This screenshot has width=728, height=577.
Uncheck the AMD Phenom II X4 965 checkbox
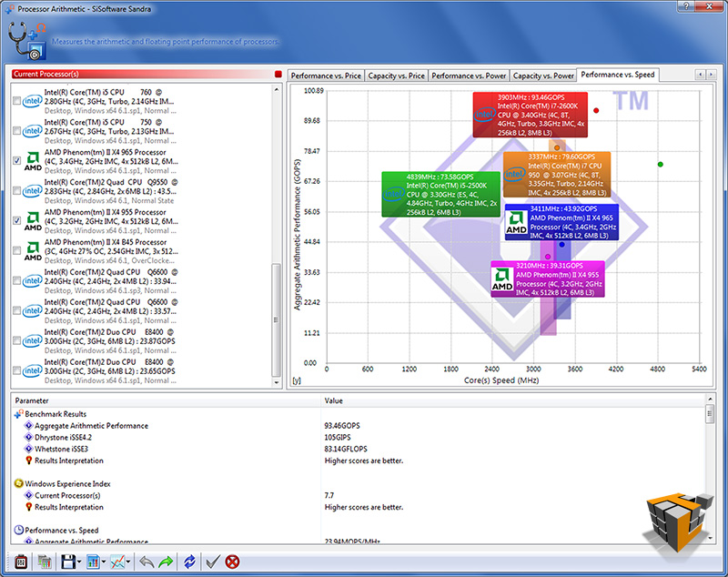coord(16,160)
